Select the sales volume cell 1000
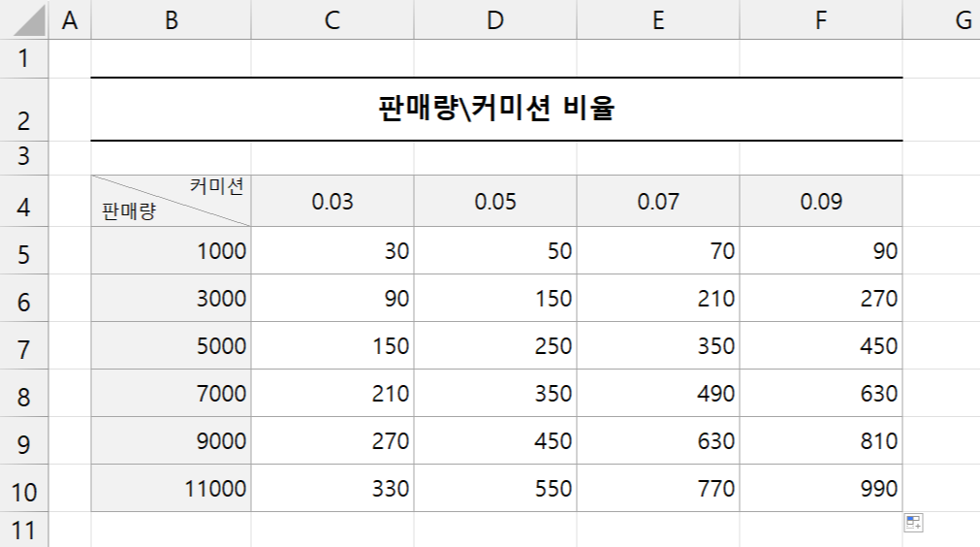The width and height of the screenshot is (980, 547). point(172,250)
